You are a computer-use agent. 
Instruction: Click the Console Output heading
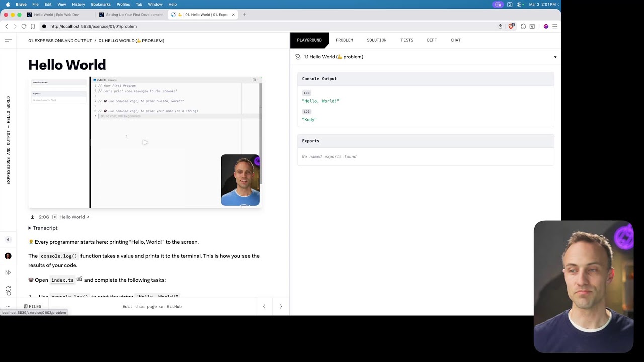pos(319,79)
